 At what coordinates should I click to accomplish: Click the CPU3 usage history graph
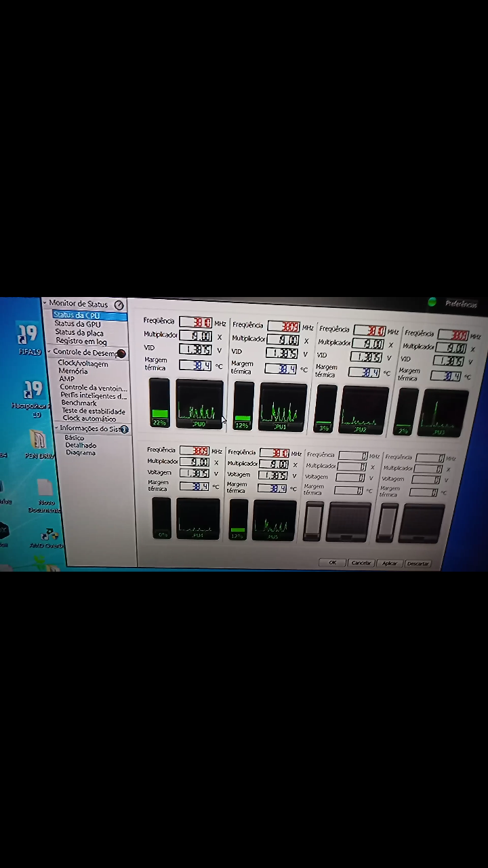pos(443,413)
